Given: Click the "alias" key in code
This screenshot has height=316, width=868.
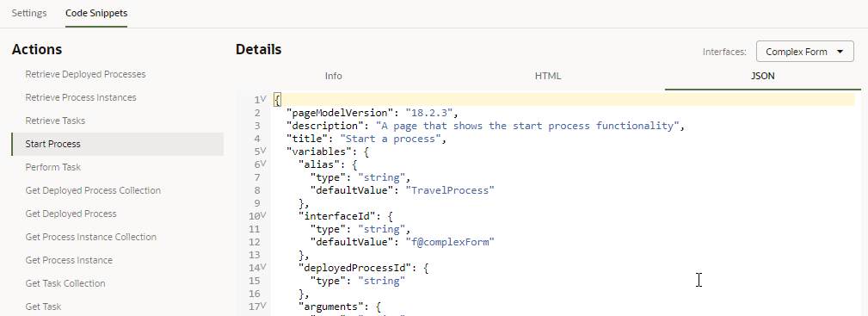Looking at the screenshot, I should tap(319, 164).
